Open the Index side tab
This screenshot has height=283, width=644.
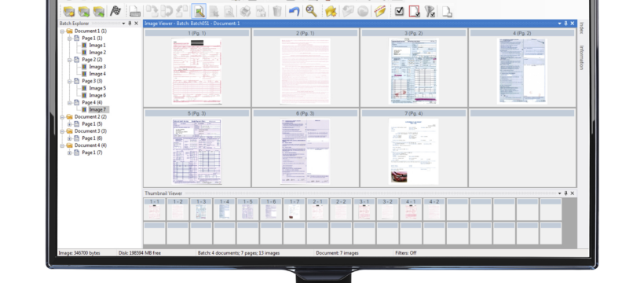[x=582, y=28]
